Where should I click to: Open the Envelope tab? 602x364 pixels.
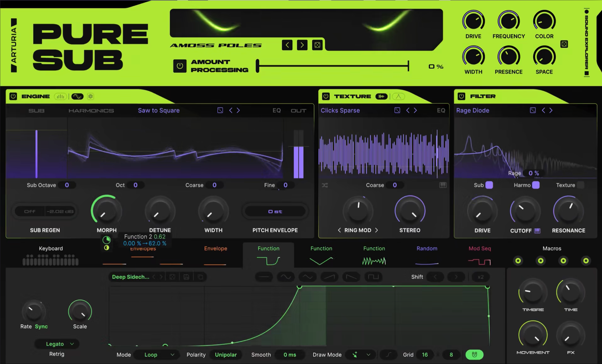215,255
